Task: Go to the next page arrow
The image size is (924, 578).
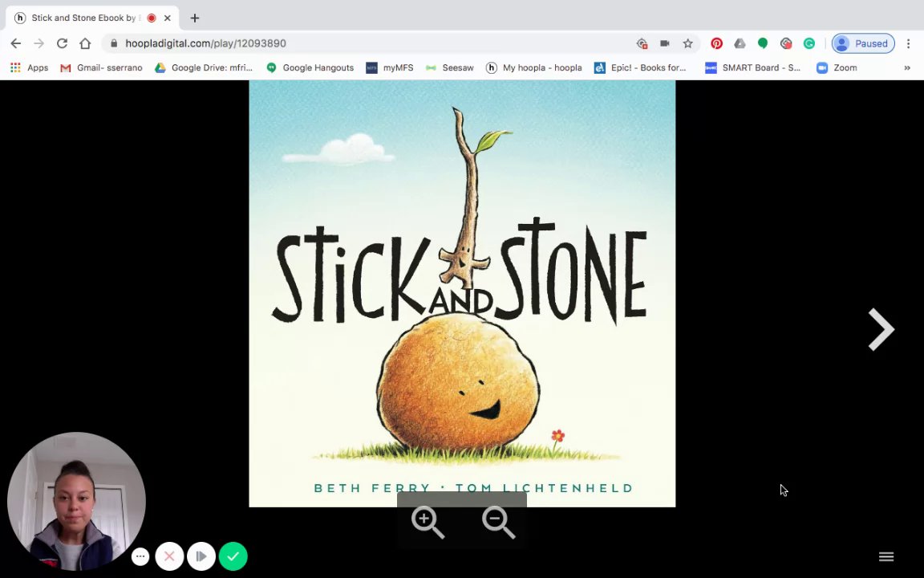Action: coord(881,329)
